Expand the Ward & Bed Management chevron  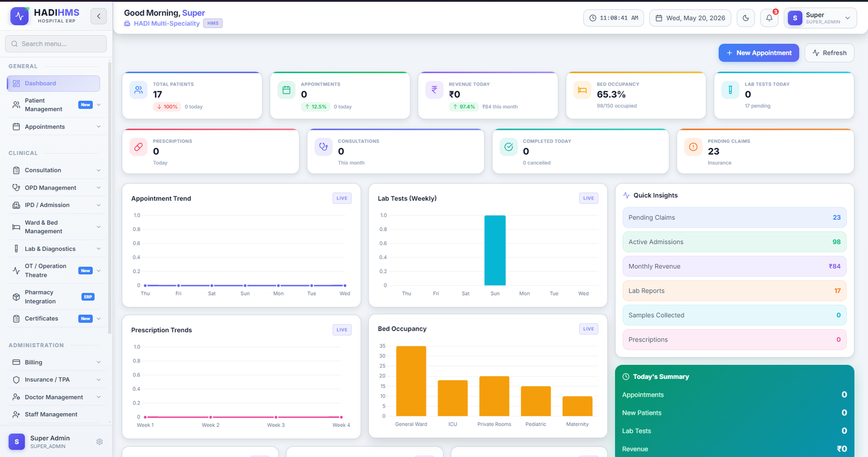pos(99,227)
